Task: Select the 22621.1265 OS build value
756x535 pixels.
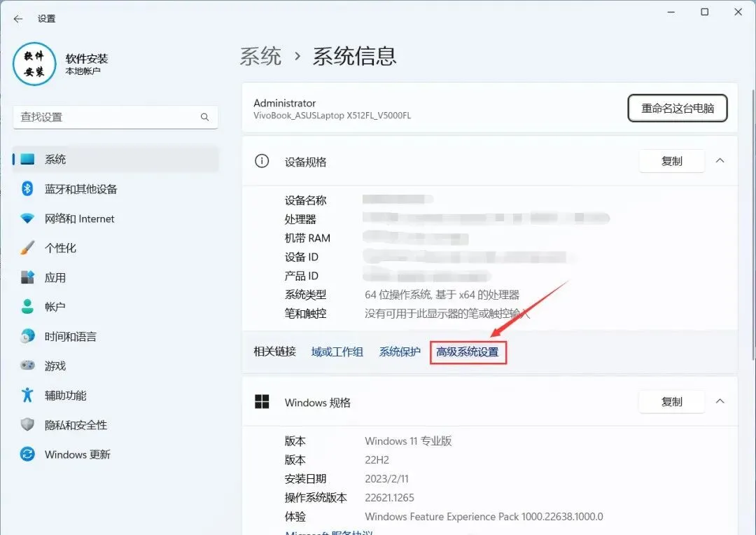Action: coord(390,497)
